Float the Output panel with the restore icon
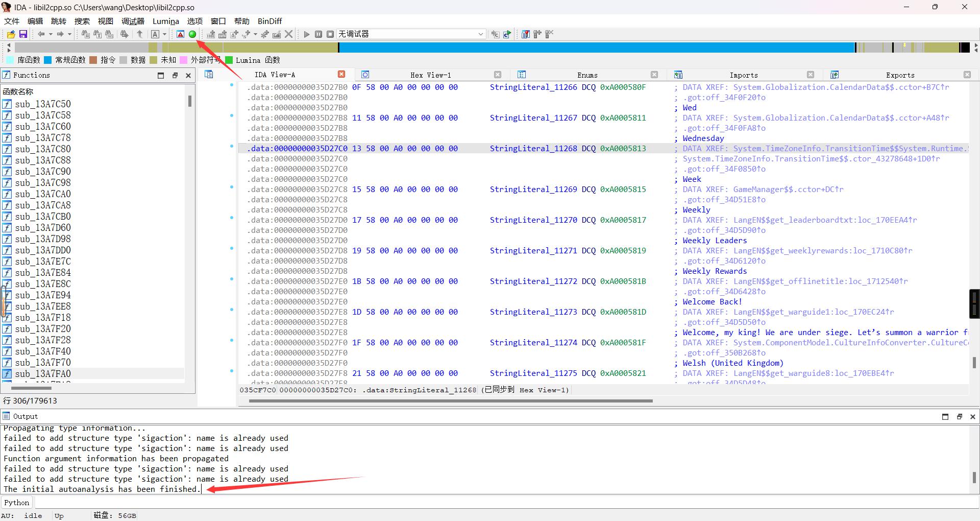 coord(959,416)
